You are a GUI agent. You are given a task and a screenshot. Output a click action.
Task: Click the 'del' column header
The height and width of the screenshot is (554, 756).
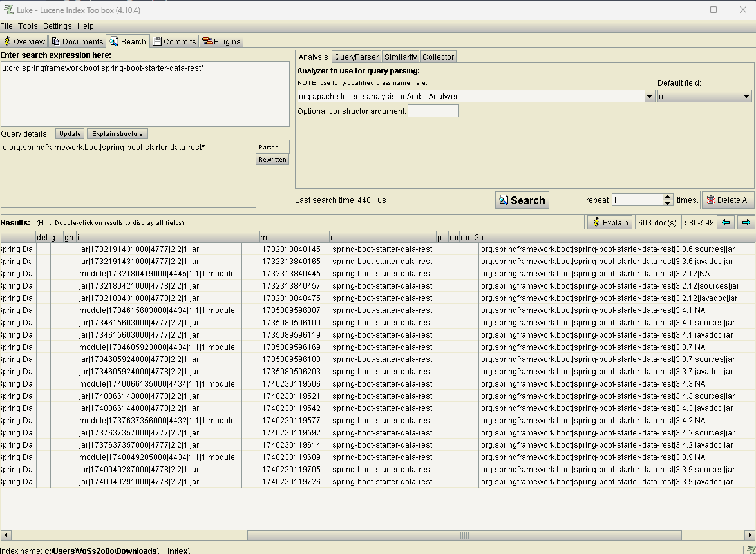pyautogui.click(x=43, y=237)
